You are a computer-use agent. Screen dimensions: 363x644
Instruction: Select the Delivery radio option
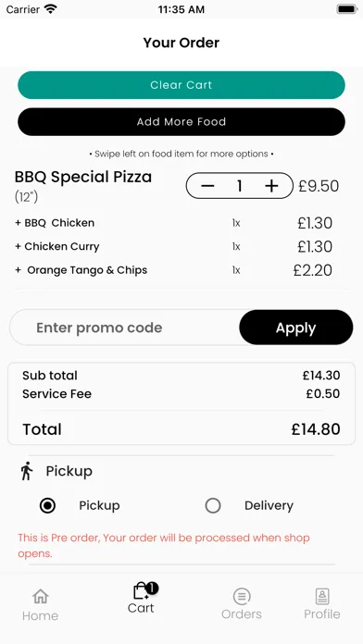pyautogui.click(x=213, y=505)
